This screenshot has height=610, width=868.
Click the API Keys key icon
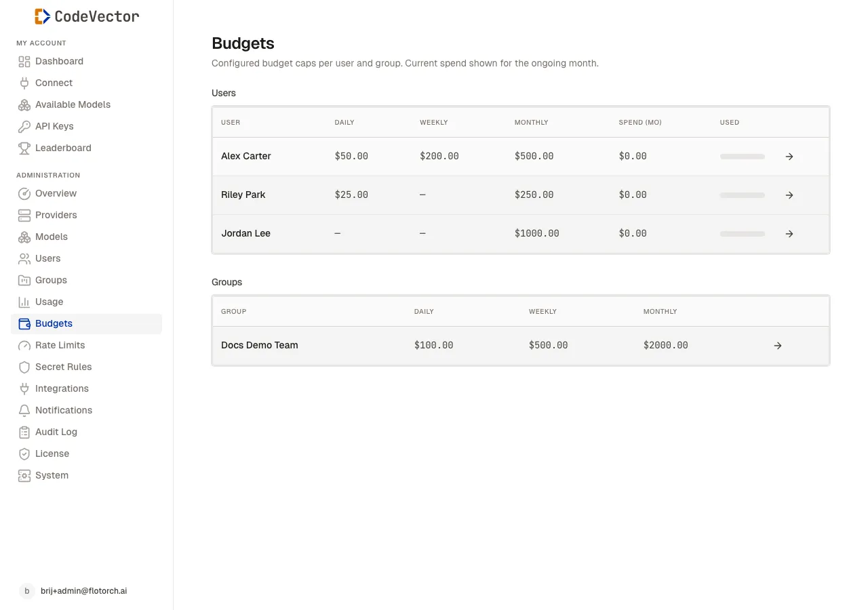[x=24, y=127]
